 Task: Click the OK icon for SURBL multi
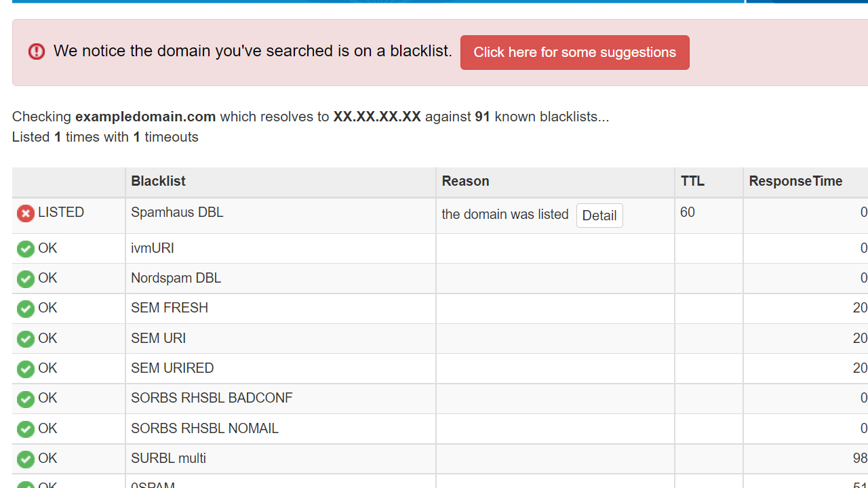click(x=26, y=459)
